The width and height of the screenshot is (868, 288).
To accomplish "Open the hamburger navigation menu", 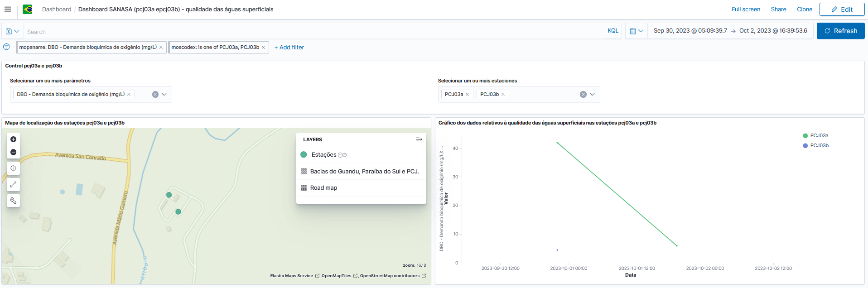I will [8, 9].
